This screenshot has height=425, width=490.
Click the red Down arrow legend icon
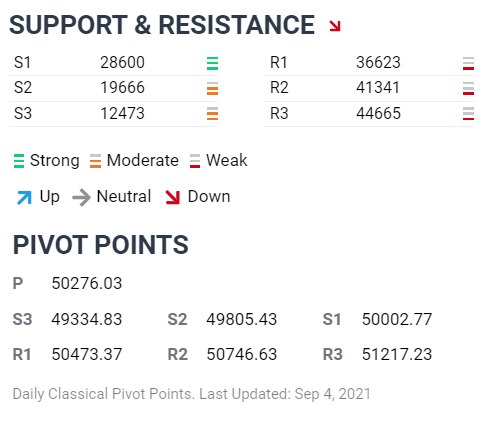click(x=173, y=197)
